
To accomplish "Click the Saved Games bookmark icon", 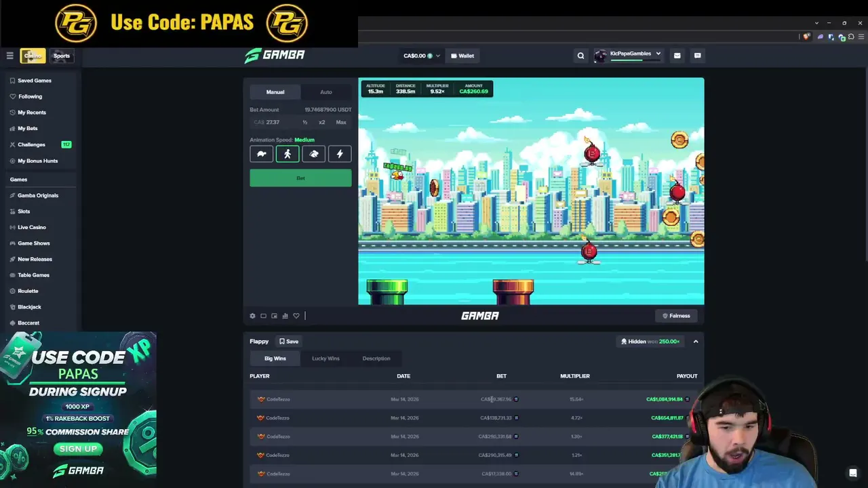I will coord(12,81).
